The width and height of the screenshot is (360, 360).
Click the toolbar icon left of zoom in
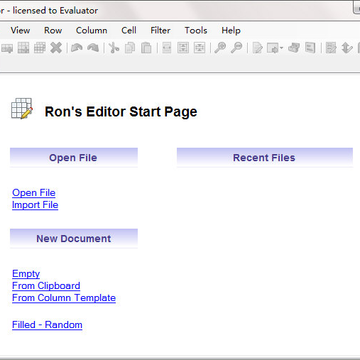pyautogui.click(x=199, y=48)
